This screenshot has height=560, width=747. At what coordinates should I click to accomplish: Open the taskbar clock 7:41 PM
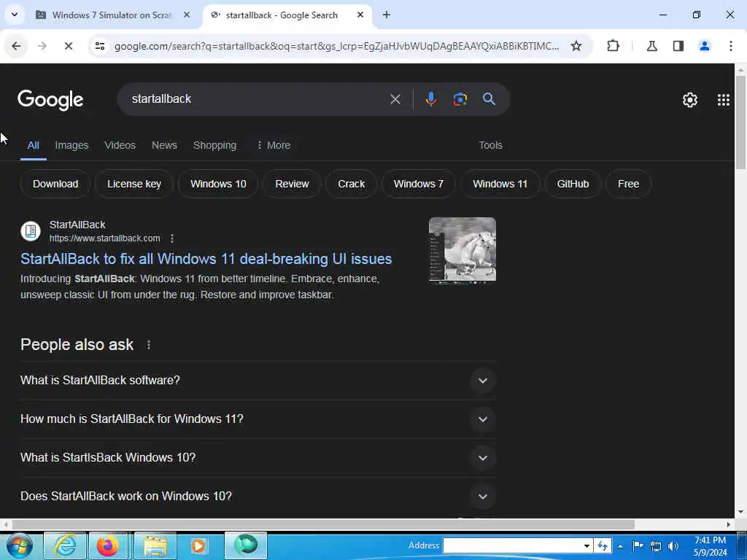710,546
